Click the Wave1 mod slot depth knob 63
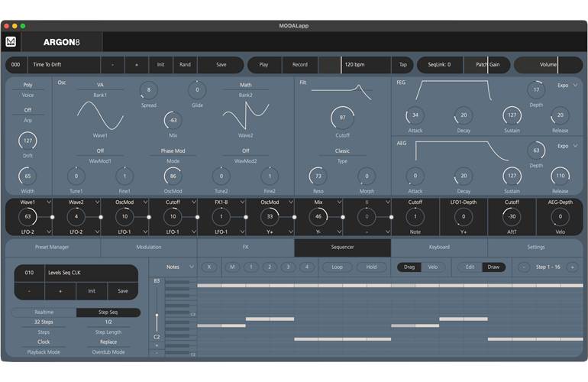This screenshot has height=382, width=588. tap(27, 216)
